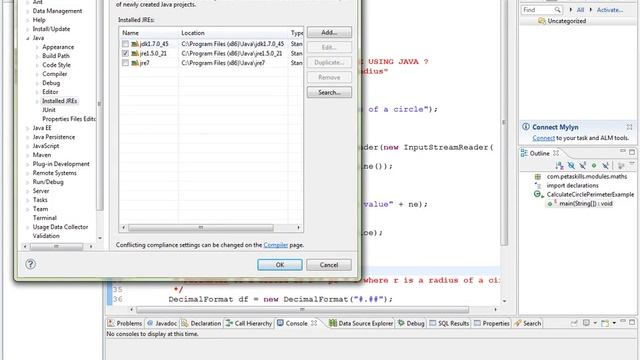
Task: Click Open Console icon in the console toolbar
Action: point(605,323)
